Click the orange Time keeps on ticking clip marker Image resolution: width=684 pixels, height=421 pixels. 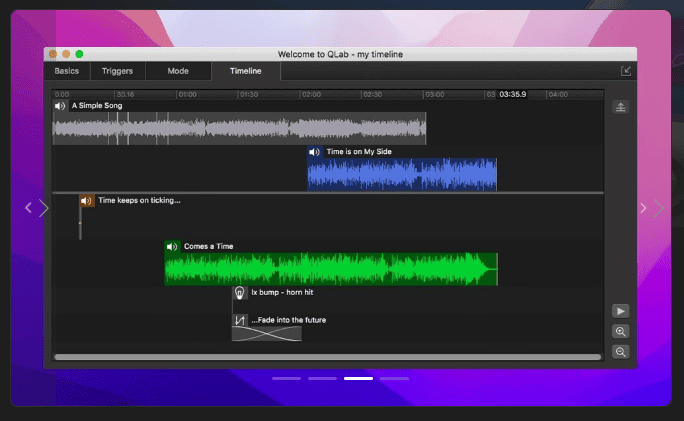click(x=80, y=223)
